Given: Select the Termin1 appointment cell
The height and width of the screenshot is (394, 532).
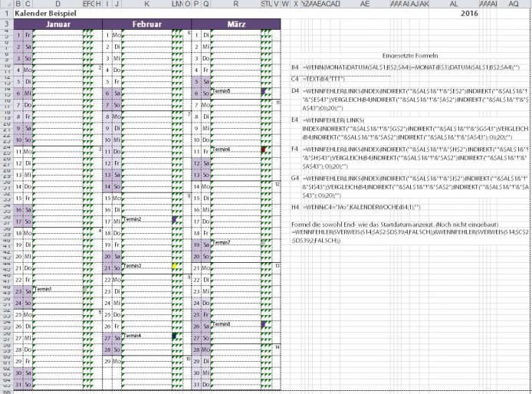Looking at the screenshot, I should click(58, 289).
